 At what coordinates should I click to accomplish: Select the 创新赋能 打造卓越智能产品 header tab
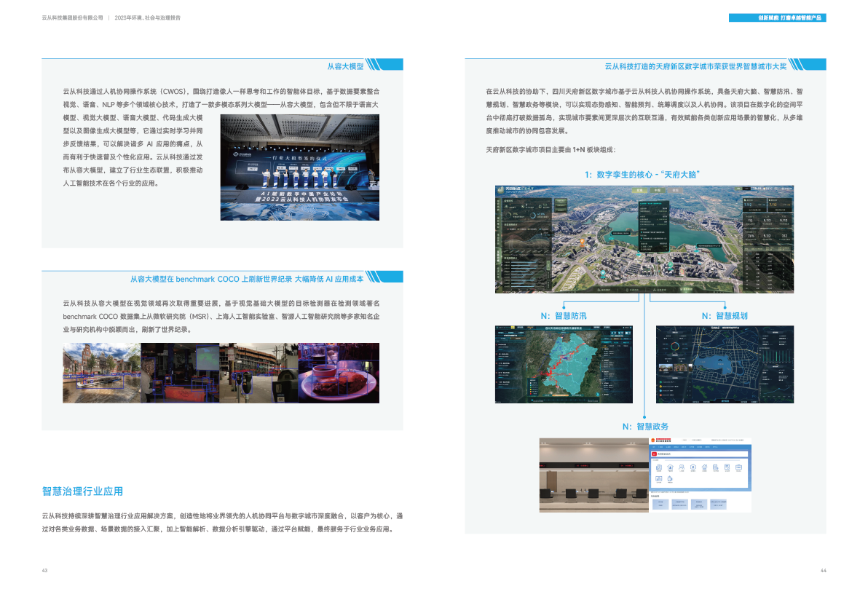[777, 17]
